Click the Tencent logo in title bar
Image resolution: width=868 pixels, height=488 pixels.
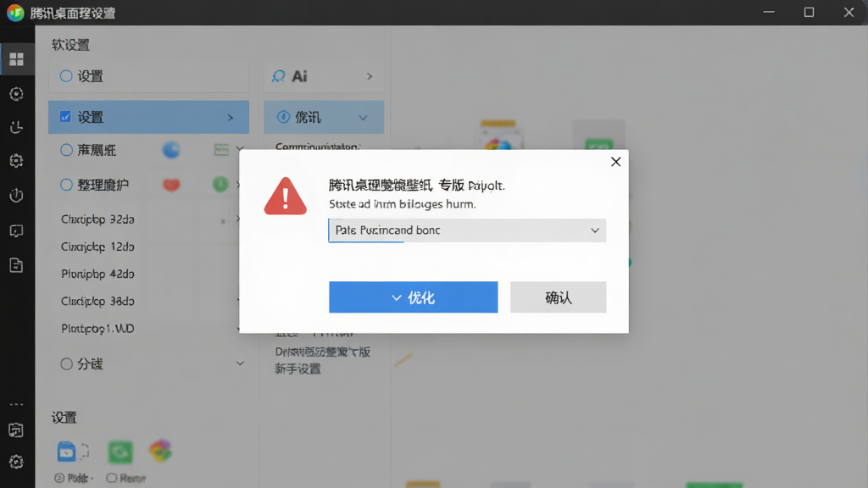point(15,13)
